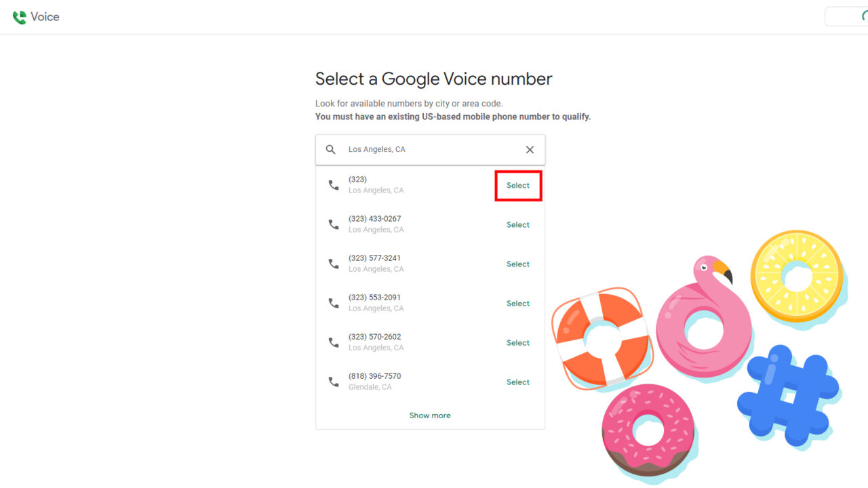Click the loading spinner in the top-right box
The width and height of the screenshot is (868, 488).
tap(866, 16)
